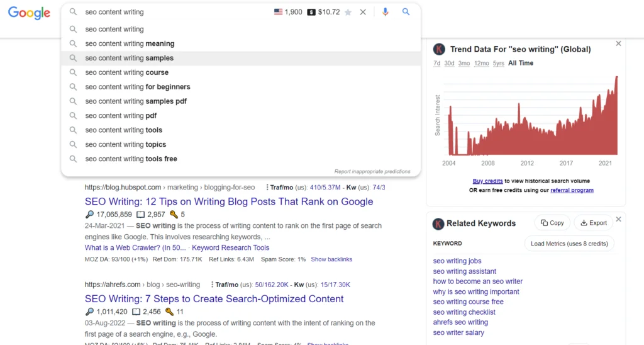Open 'SEO Writing: 7 Steps' Ahrefs result
The width and height of the screenshot is (644, 345).
pos(214,299)
